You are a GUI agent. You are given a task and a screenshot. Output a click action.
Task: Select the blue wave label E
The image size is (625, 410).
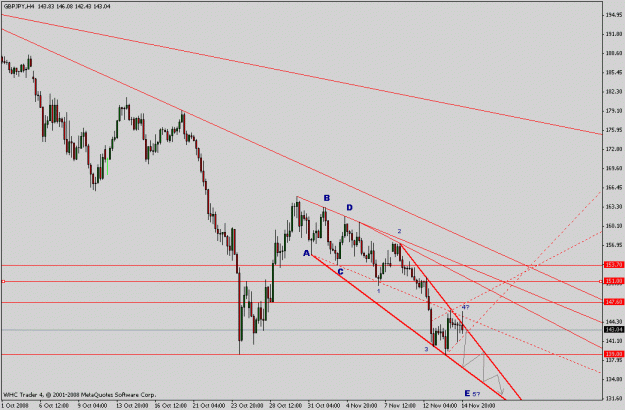pos(467,393)
